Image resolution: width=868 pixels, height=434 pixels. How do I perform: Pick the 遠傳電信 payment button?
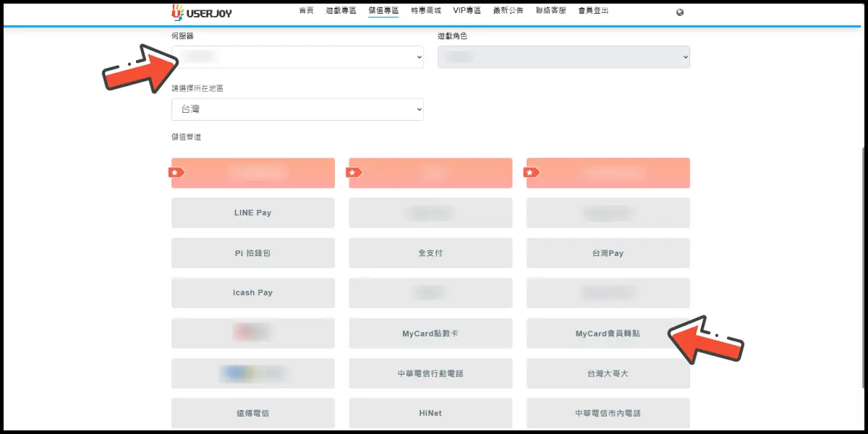[x=253, y=413]
